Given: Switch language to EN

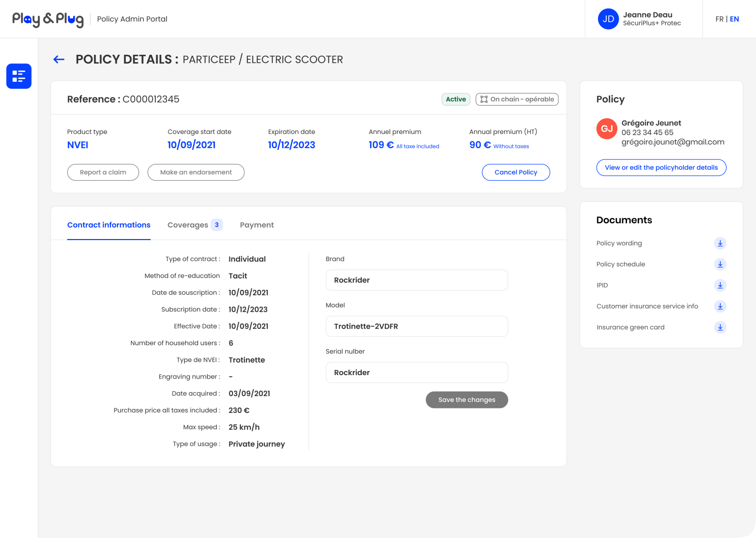Looking at the screenshot, I should point(734,19).
